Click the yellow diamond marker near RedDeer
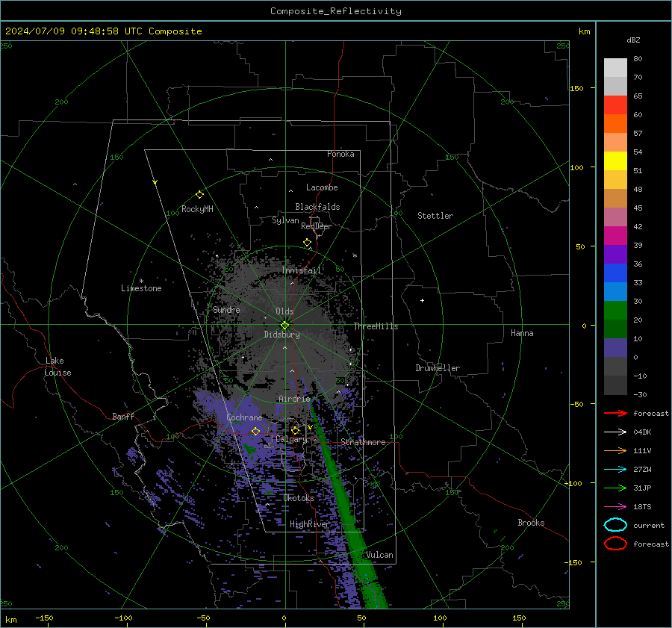 click(308, 243)
